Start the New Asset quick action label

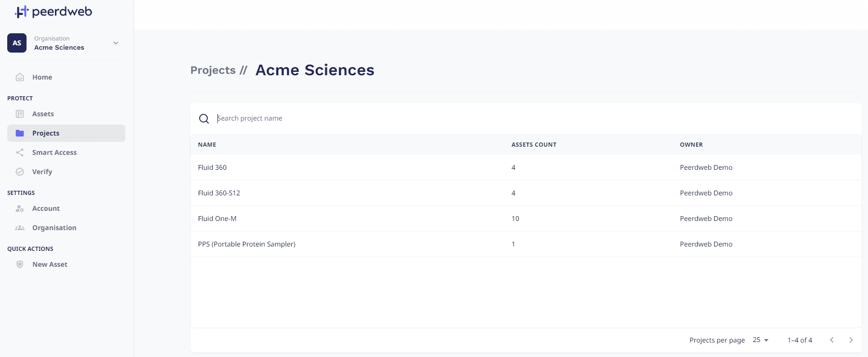point(50,264)
